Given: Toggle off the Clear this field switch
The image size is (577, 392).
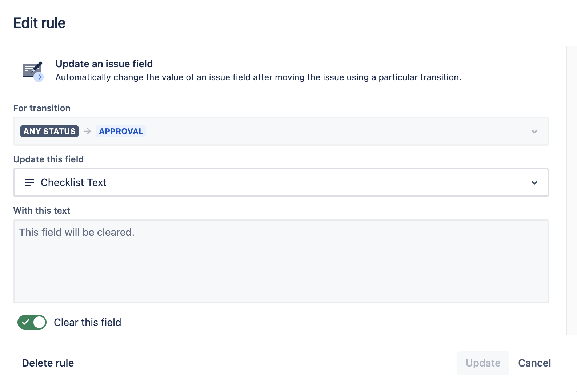Looking at the screenshot, I should (x=32, y=322).
